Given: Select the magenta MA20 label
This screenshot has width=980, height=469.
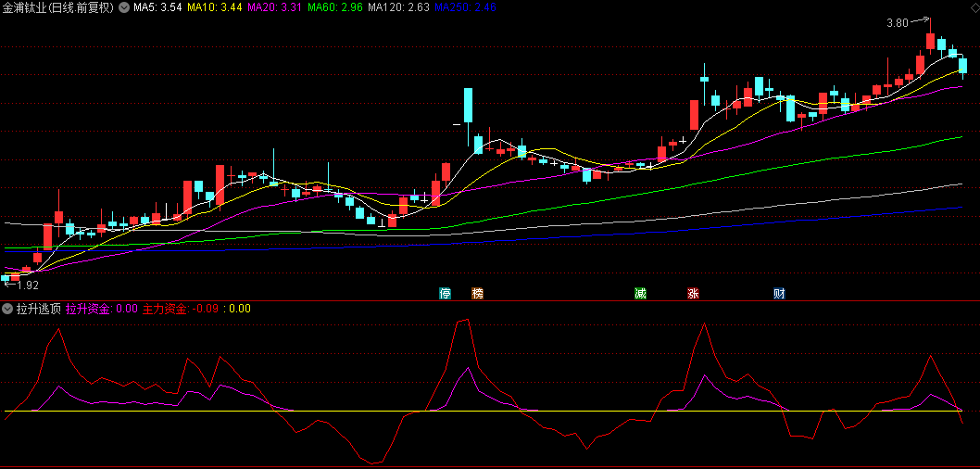Looking at the screenshot, I should click(x=275, y=7).
